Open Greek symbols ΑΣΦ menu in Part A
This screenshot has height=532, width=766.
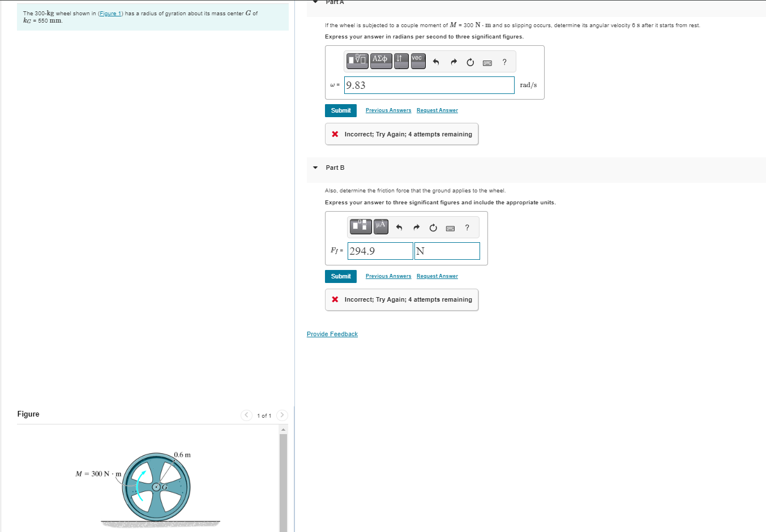[381, 60]
